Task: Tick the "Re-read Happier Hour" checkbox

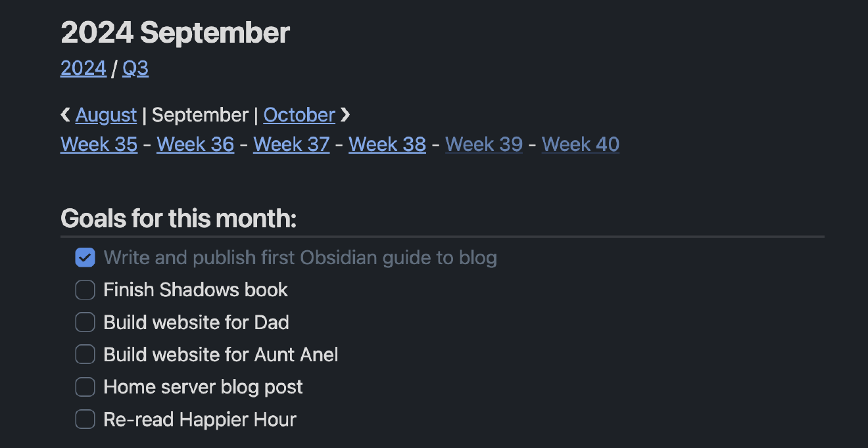Action: pos(85,419)
